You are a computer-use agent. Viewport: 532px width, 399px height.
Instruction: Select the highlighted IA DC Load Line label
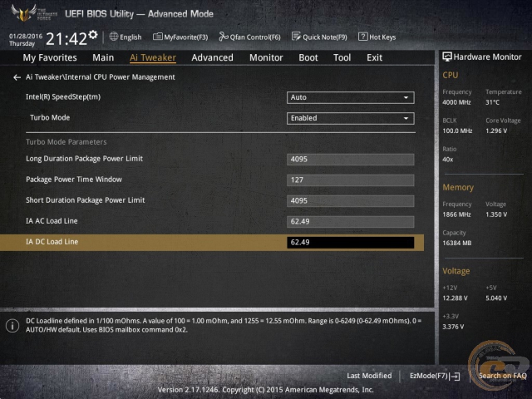(52, 242)
